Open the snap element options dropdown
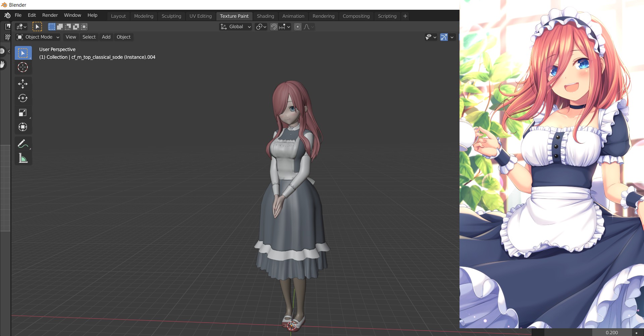 284,27
